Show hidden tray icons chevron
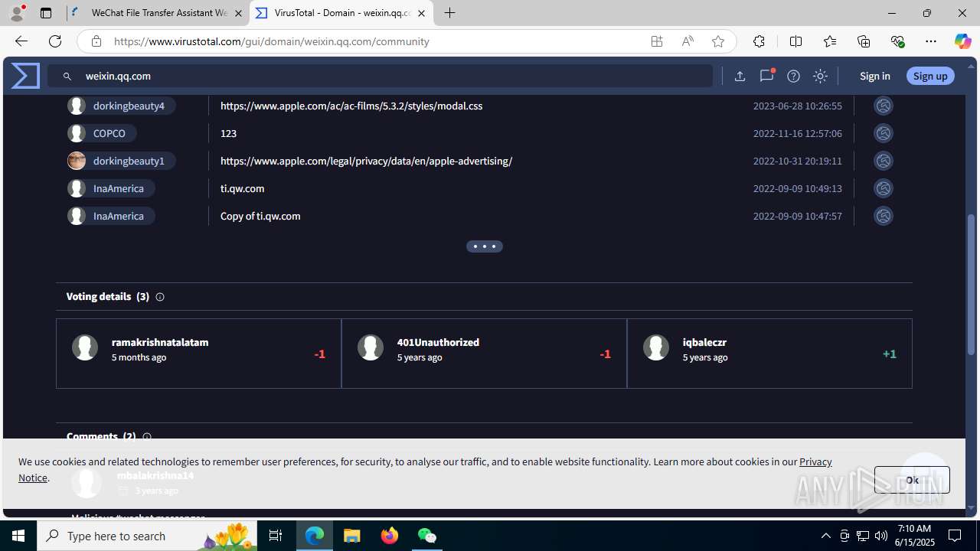The height and width of the screenshot is (551, 980). 825,536
